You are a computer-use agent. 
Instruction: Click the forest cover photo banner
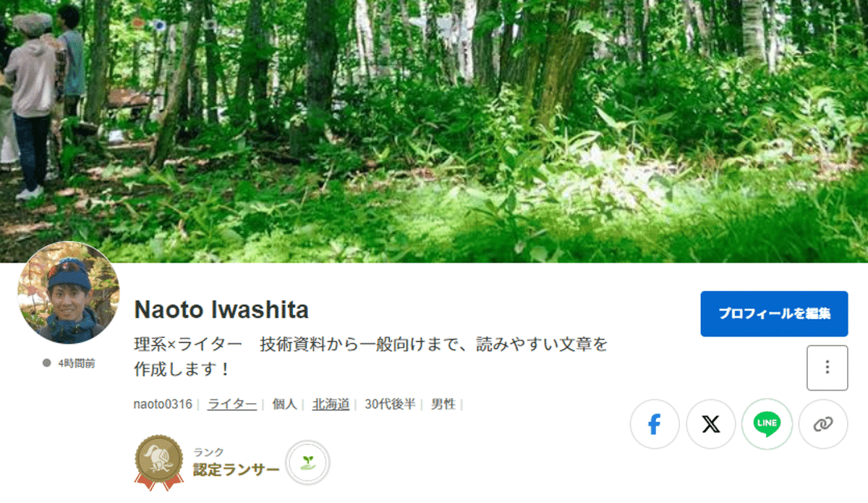[x=434, y=131]
